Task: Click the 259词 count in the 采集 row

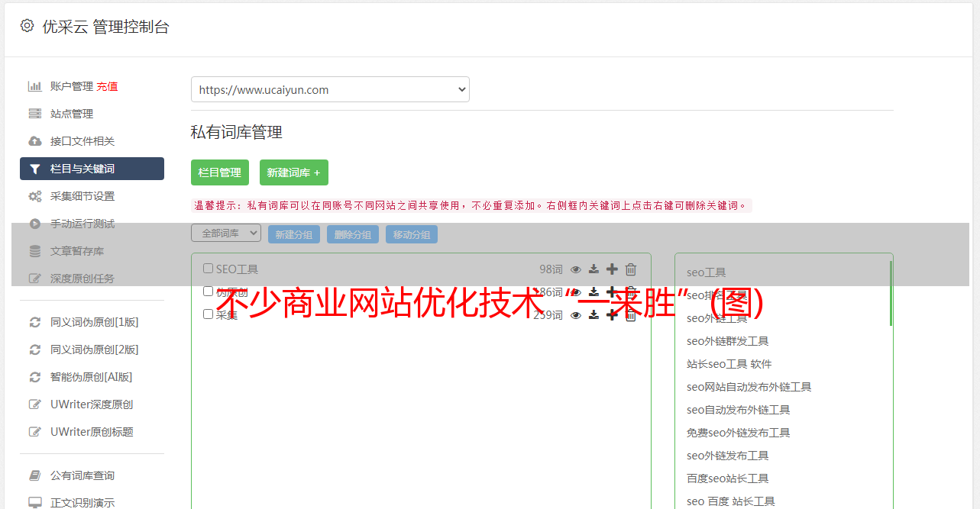Action: tap(548, 315)
